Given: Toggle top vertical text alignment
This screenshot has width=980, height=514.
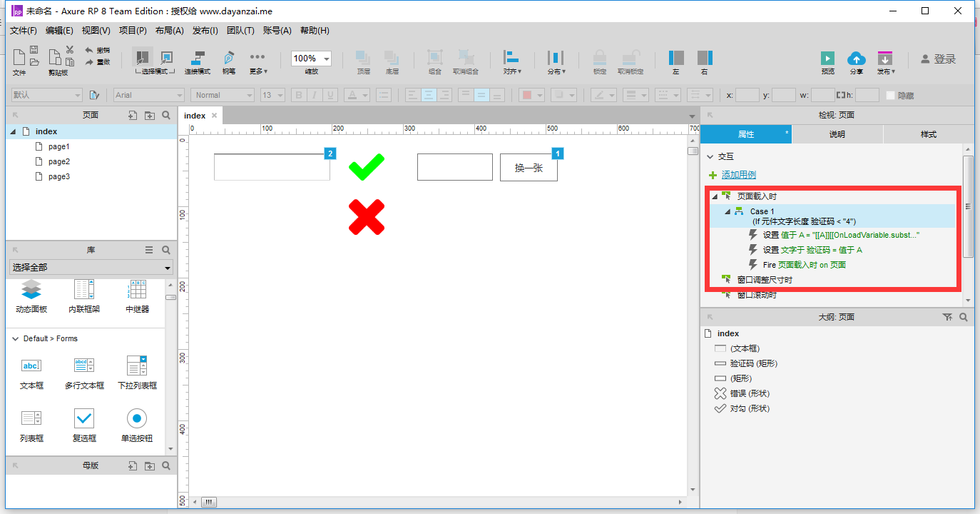Looking at the screenshot, I should [466, 95].
